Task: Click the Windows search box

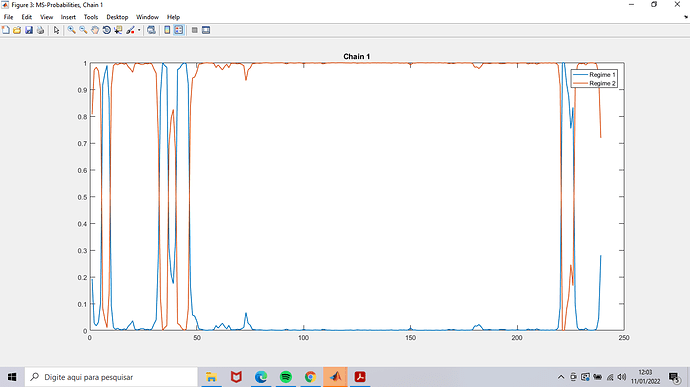Action: (x=111, y=377)
